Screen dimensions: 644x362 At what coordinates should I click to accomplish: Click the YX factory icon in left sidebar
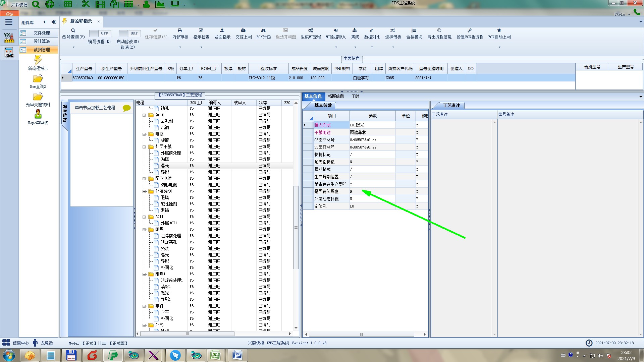9,38
